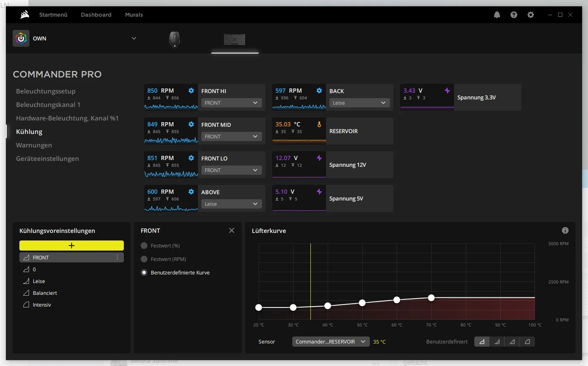The image size is (588, 366).
Task: Click the Spannung 3.3V lightning icon
Action: [447, 91]
